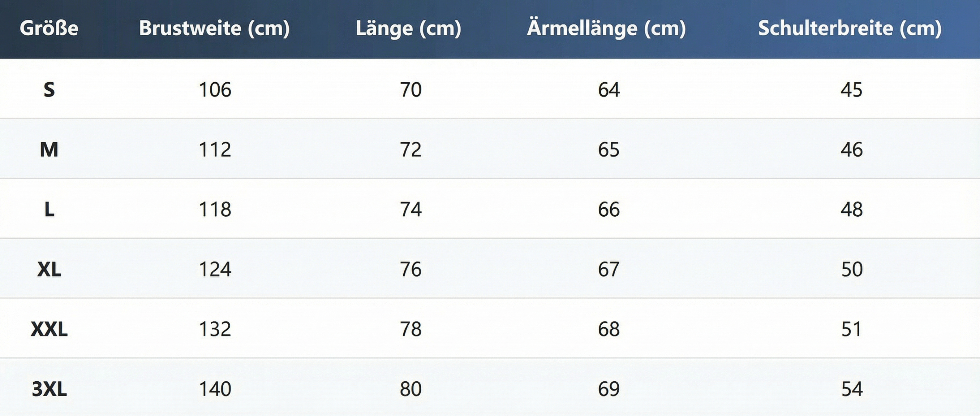Select the size M row label
Image resolution: width=980 pixels, height=416 pixels.
pos(49,149)
